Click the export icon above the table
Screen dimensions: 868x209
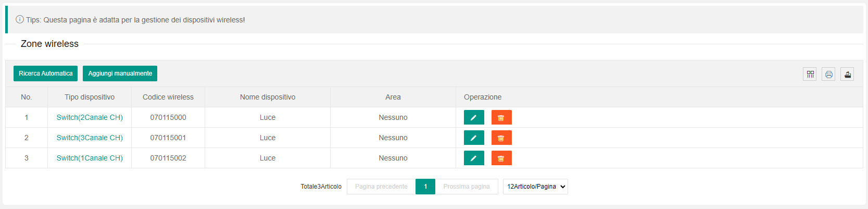click(847, 74)
